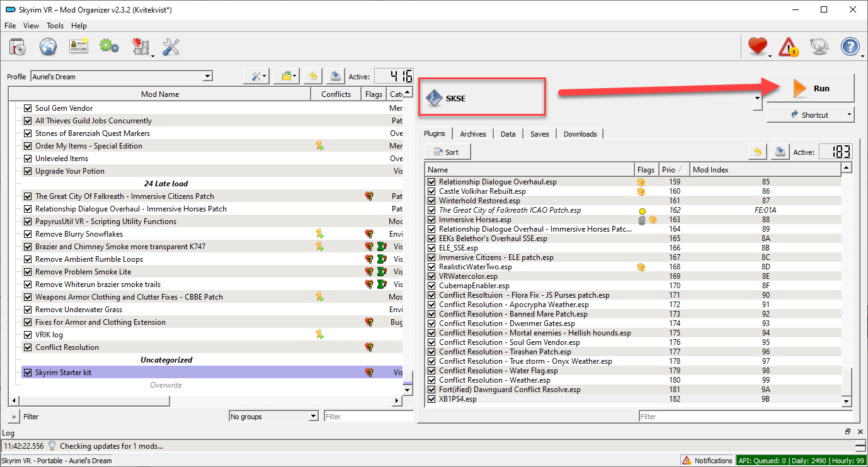Open the File menu
This screenshot has height=467, width=868.
tap(10, 26)
